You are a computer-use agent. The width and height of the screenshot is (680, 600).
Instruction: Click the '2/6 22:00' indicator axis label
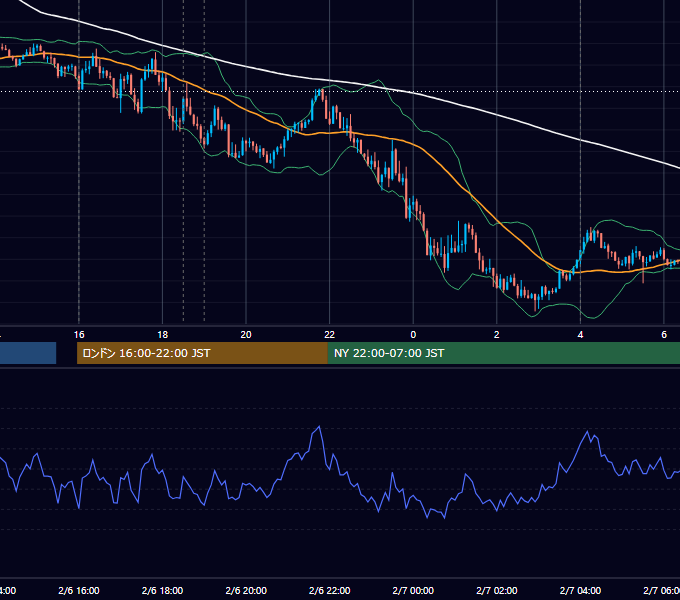(x=330, y=590)
